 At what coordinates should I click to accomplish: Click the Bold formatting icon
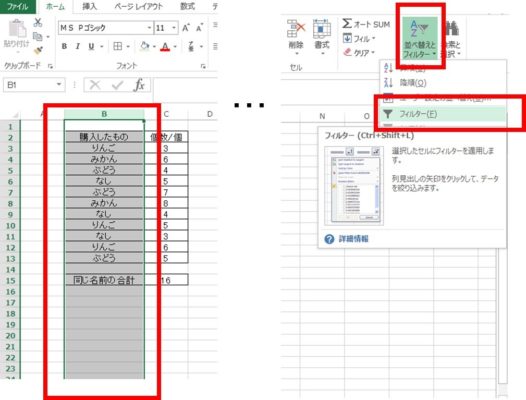click(64, 46)
